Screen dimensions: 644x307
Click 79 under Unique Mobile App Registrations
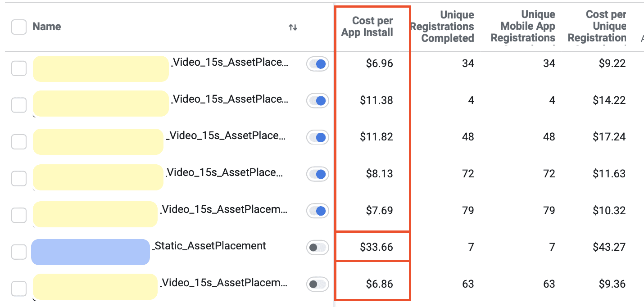[549, 210]
